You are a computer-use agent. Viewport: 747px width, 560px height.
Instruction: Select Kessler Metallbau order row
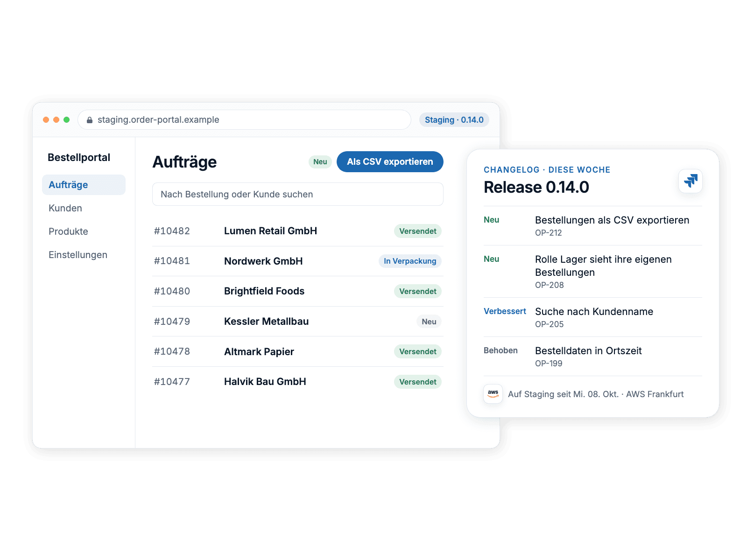tap(298, 322)
